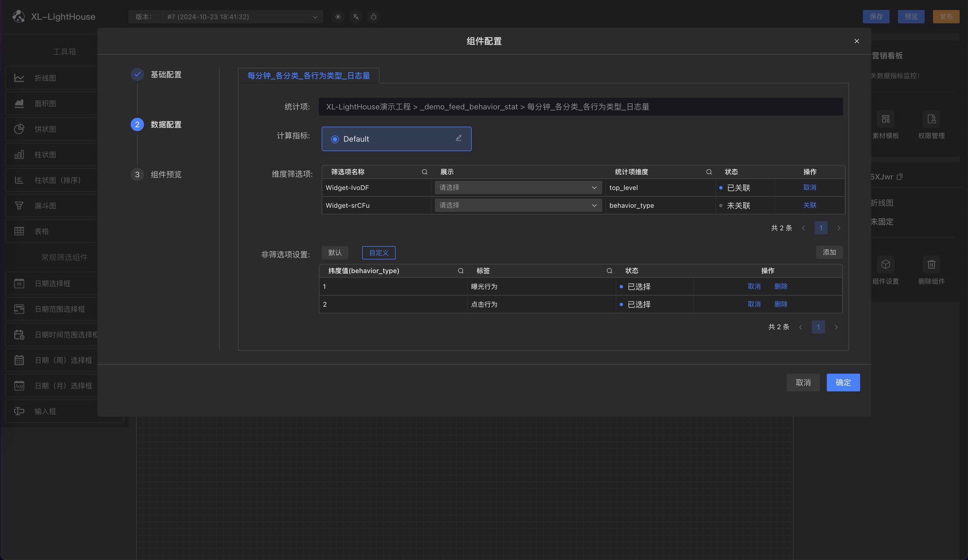Select the pie chart (饼状图) tool icon
This screenshot has width=968, height=560.
point(19,129)
